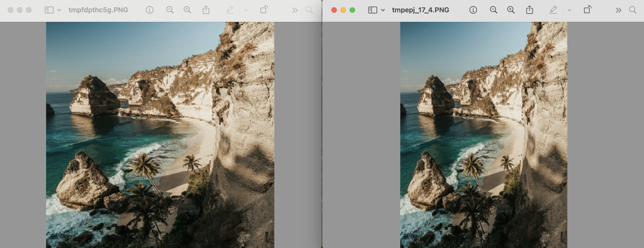The height and width of the screenshot is (248, 644).
Task: Expand toolbar overflow in tmpepj_17_4.PNG window
Action: [618, 10]
